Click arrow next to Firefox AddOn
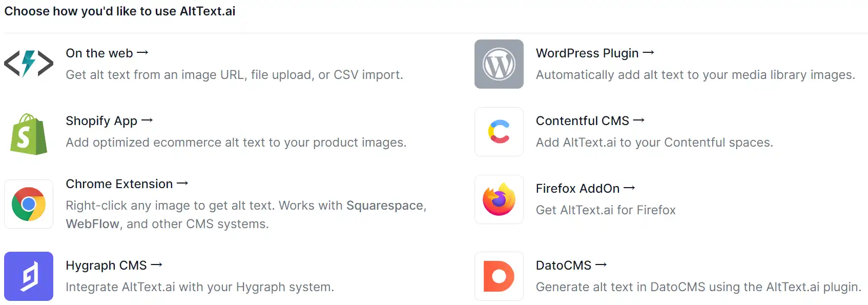Screen dimensions: 868x305 tap(630, 188)
